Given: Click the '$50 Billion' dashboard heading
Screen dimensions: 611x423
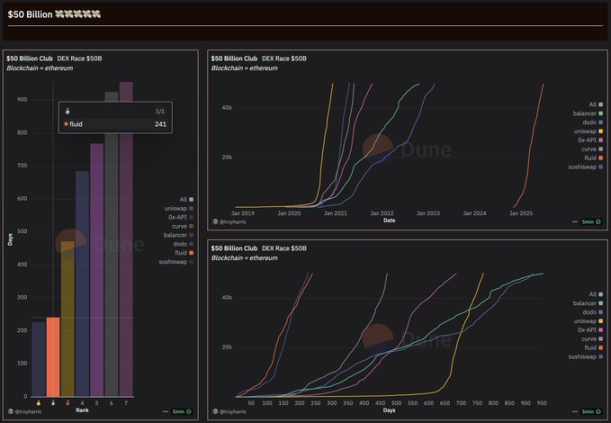Looking at the screenshot, I should [x=30, y=14].
